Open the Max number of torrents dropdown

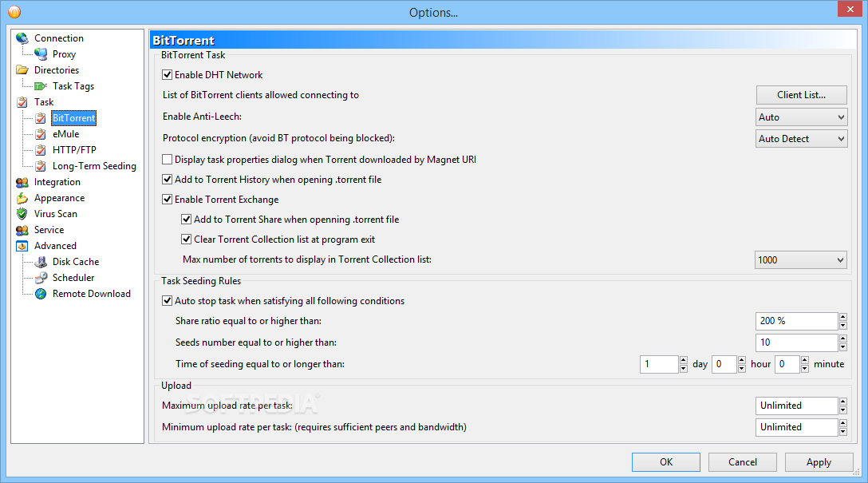[x=800, y=259]
